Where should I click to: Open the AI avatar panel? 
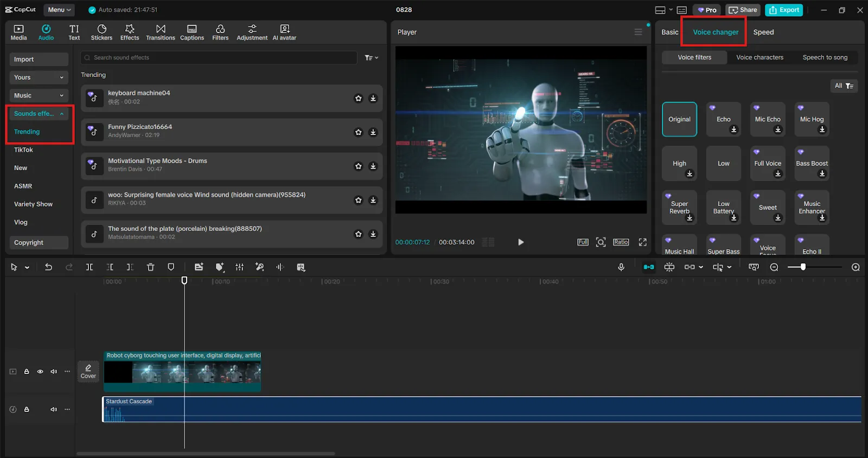(284, 33)
